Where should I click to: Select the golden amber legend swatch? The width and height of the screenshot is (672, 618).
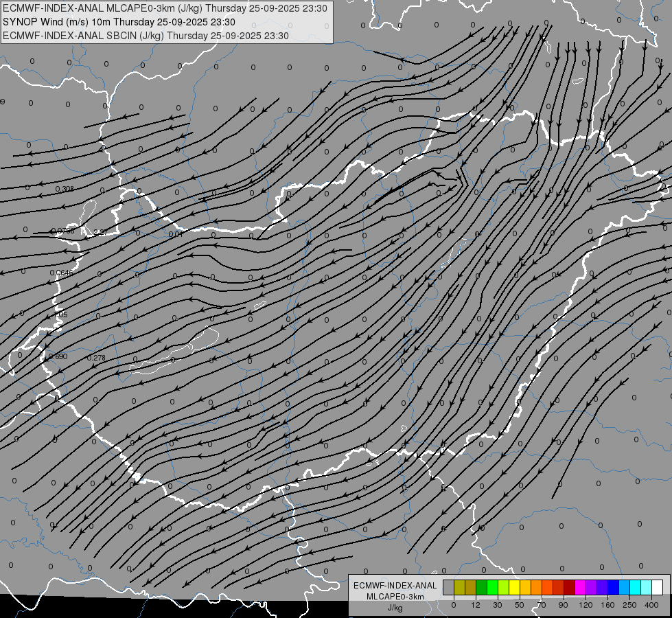click(526, 587)
